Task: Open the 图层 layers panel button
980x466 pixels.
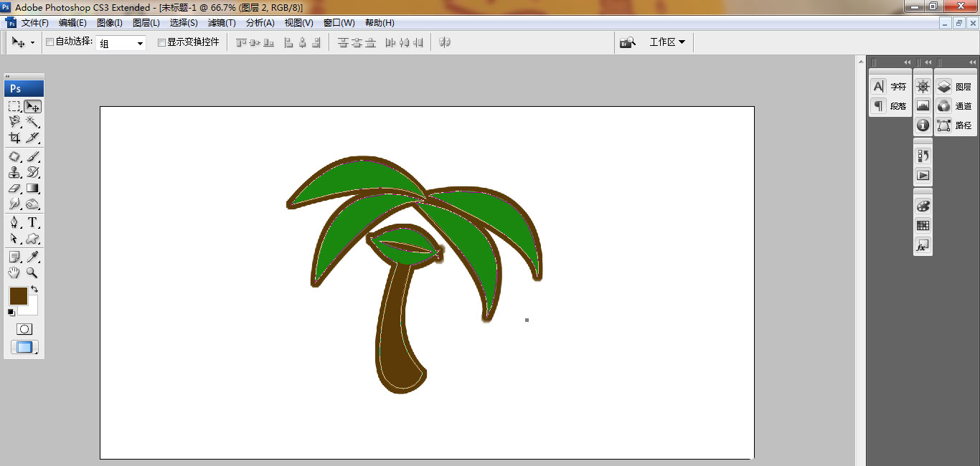Action: (x=955, y=87)
